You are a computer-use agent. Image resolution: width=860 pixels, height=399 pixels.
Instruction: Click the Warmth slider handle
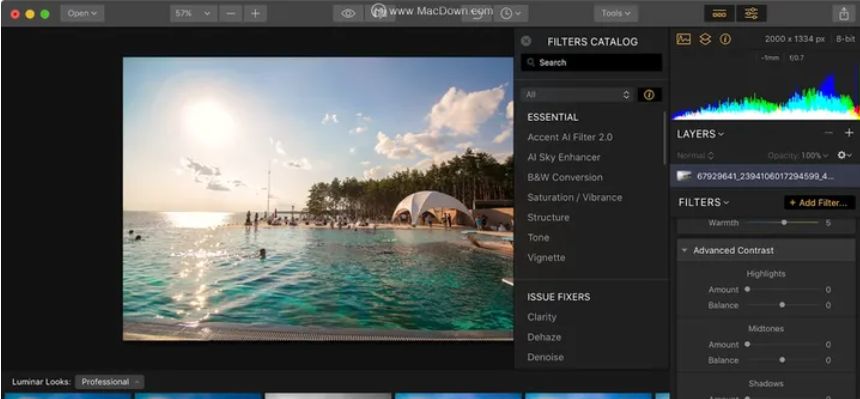(x=784, y=222)
